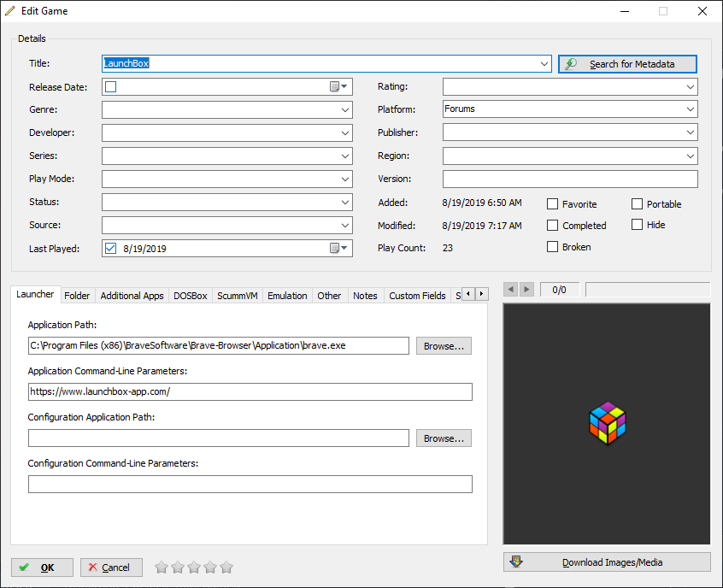Click the previous image arrow
Viewport: 723px width, 588px height.
point(510,289)
